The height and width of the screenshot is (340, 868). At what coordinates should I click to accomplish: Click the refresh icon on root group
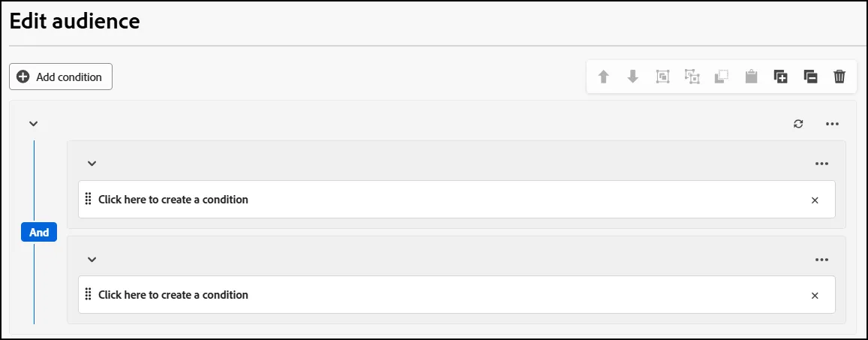(798, 124)
